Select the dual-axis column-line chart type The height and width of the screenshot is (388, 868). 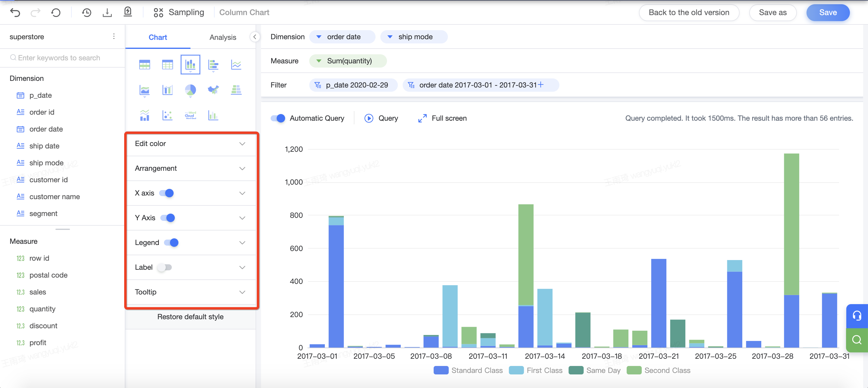[x=168, y=90]
